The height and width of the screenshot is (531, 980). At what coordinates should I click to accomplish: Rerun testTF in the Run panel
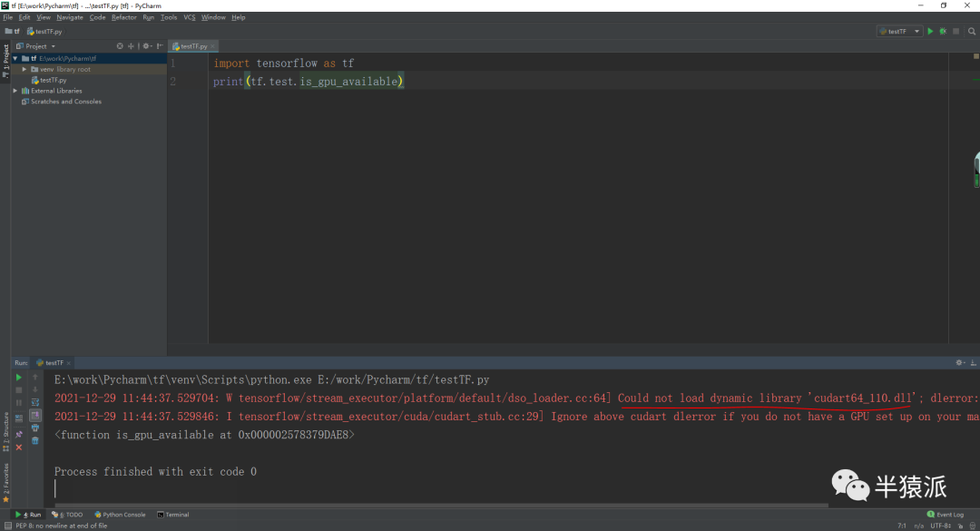(19, 377)
